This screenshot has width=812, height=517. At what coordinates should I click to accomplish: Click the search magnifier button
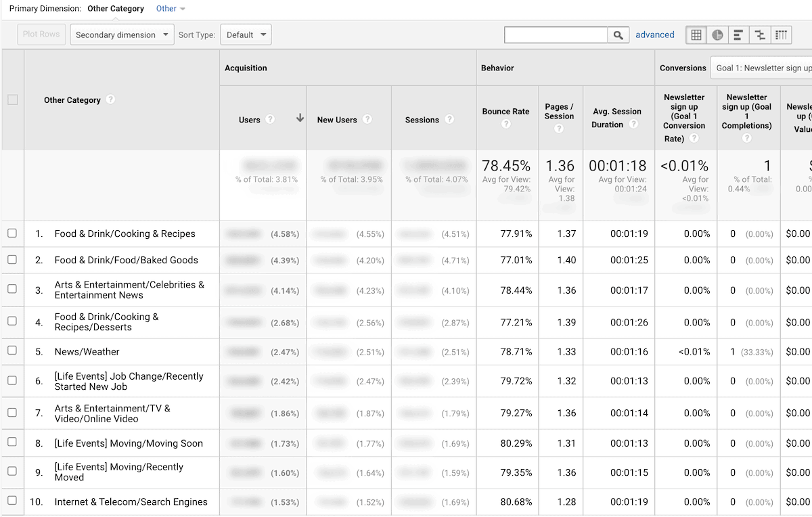618,35
